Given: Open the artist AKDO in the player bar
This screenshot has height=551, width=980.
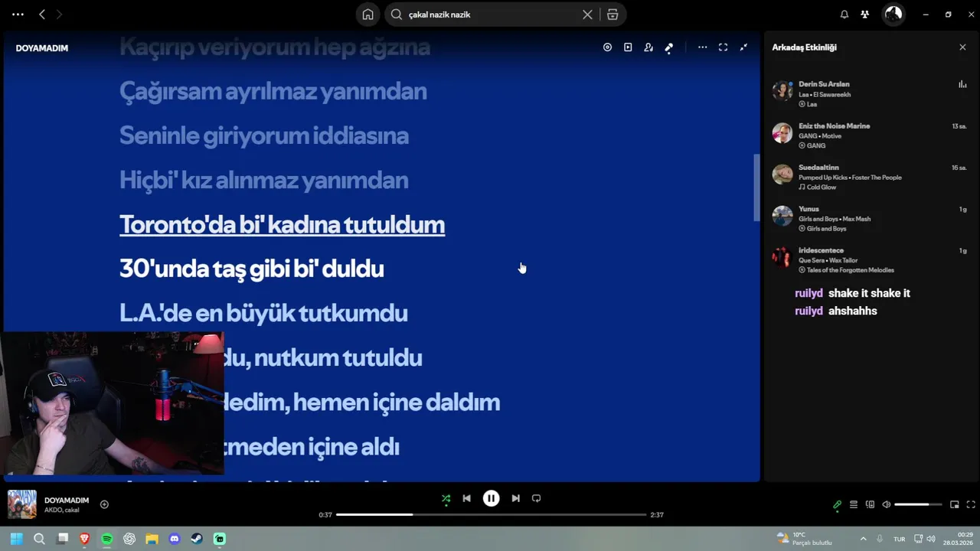Looking at the screenshot, I should pyautogui.click(x=52, y=510).
